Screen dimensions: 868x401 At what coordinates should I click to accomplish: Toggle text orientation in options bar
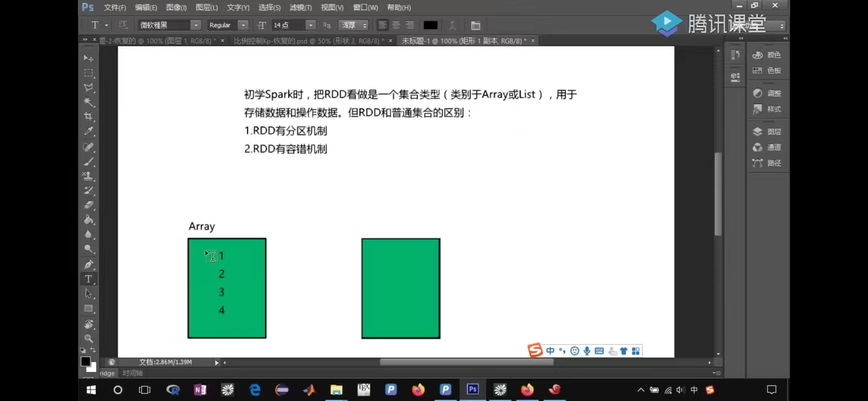(124, 25)
